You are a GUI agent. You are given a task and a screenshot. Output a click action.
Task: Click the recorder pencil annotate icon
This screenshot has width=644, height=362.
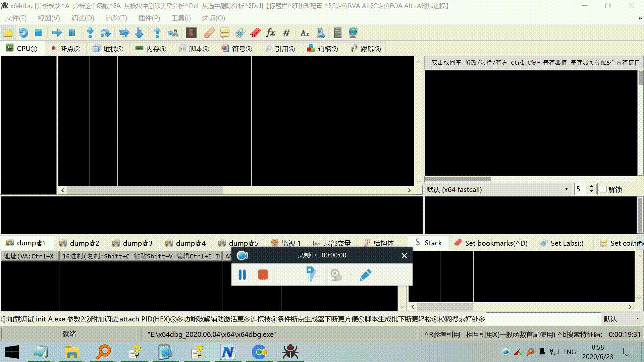point(365,275)
